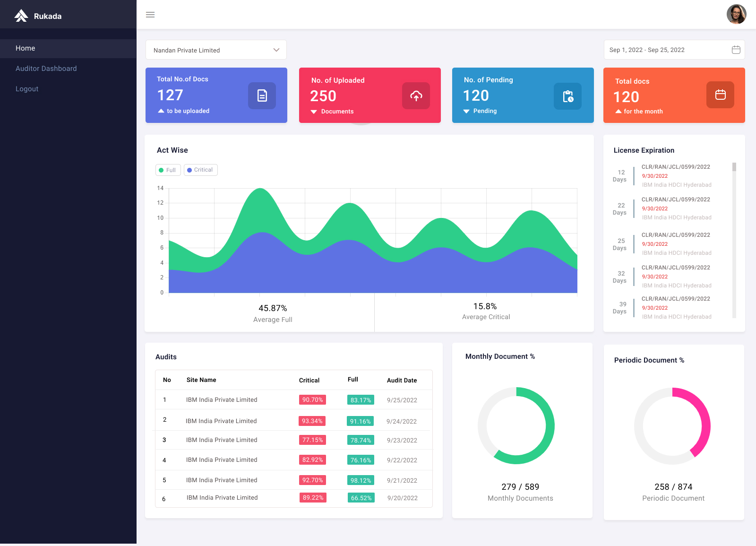756x546 pixels.
Task: Toggle the Full series in chart legend
Action: [x=168, y=170]
